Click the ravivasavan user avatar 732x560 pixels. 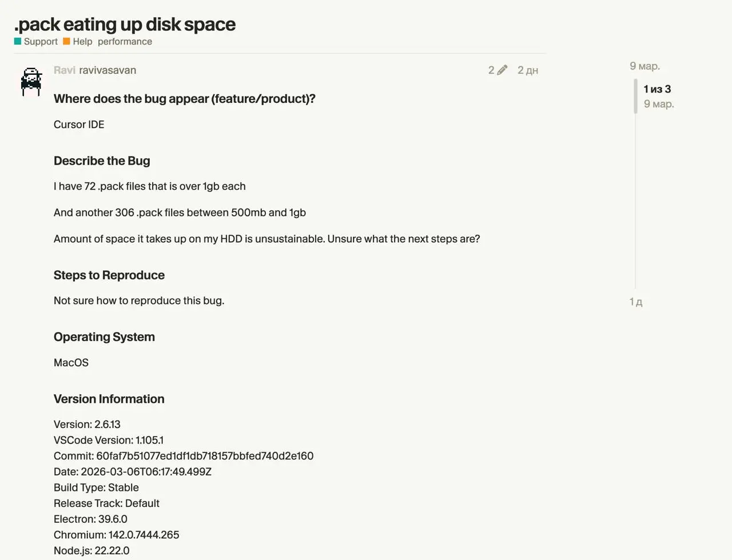(x=31, y=82)
